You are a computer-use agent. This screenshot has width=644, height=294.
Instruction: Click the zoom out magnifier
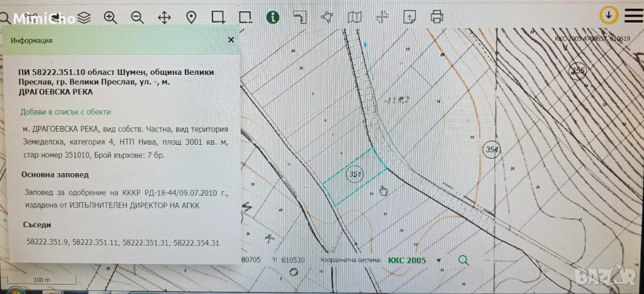[137, 18]
